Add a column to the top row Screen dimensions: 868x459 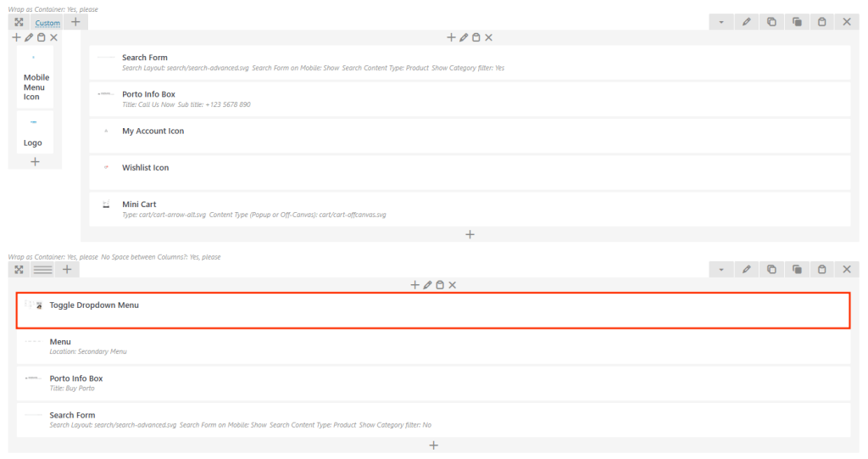tap(75, 22)
